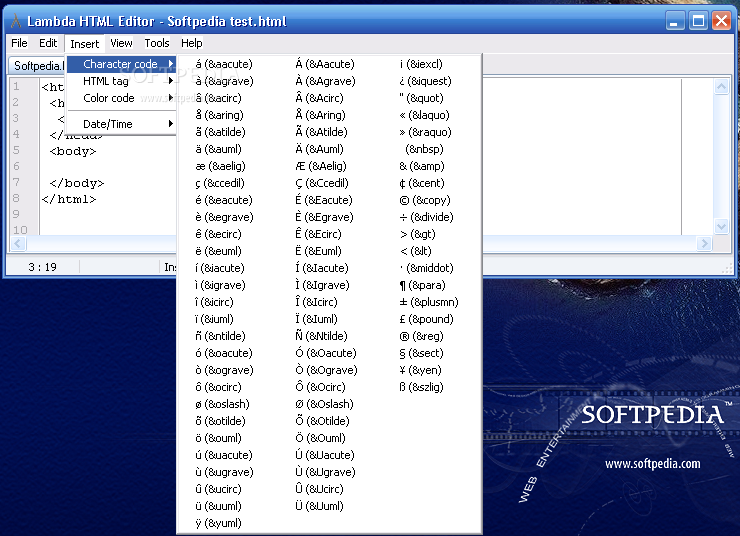Insert the ÷ (&divide) character

pos(426,217)
